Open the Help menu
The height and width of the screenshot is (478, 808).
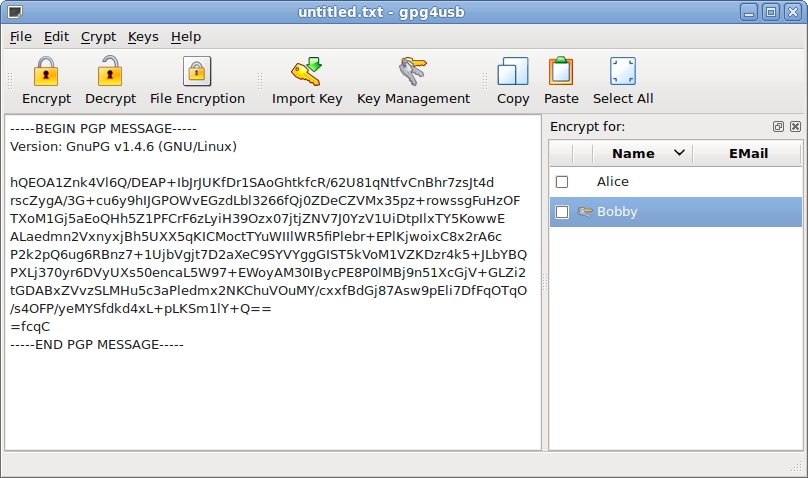pos(186,37)
